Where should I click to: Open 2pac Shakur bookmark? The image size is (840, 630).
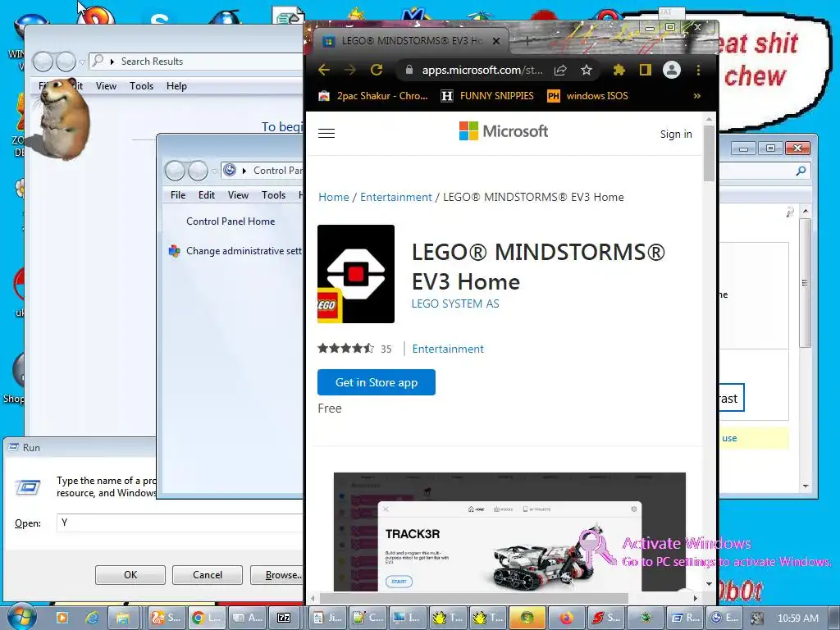(x=373, y=96)
